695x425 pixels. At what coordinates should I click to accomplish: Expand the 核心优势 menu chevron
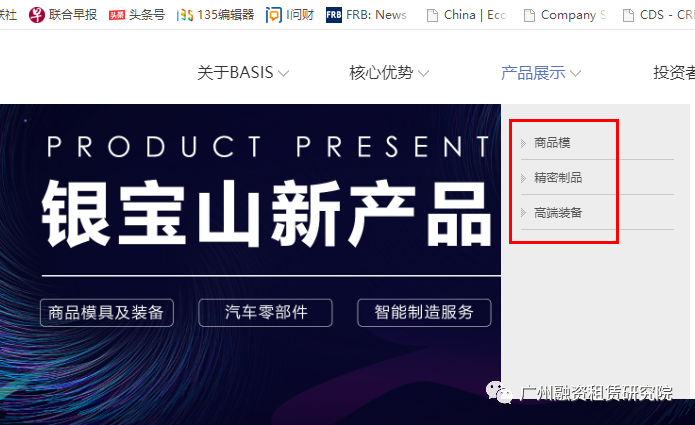tap(423, 73)
